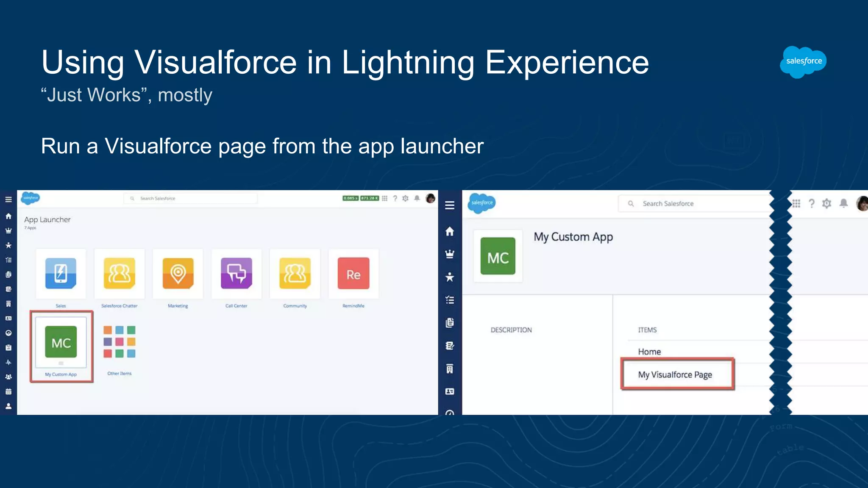Launch the Community app tile
Image resolution: width=868 pixels, height=488 pixels.
pyautogui.click(x=295, y=274)
